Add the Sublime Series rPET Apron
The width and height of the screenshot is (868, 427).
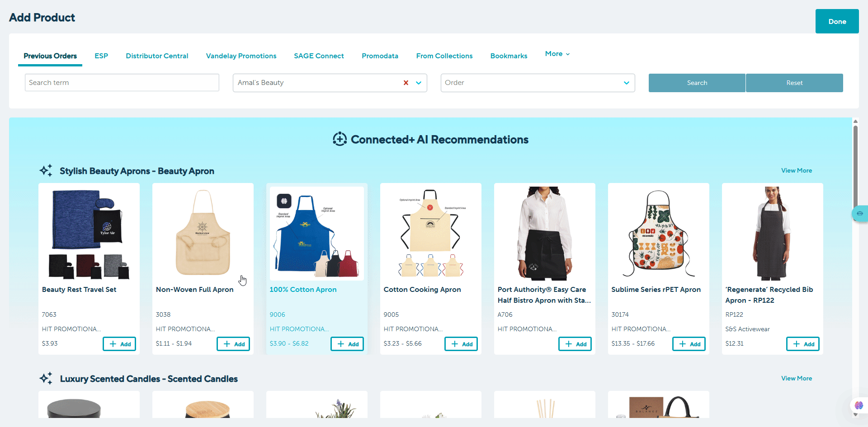pyautogui.click(x=689, y=344)
